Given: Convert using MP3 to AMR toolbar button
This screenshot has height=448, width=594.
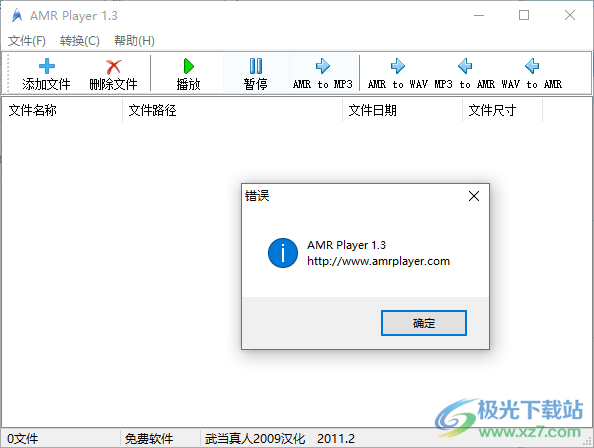Looking at the screenshot, I should click(x=465, y=73).
